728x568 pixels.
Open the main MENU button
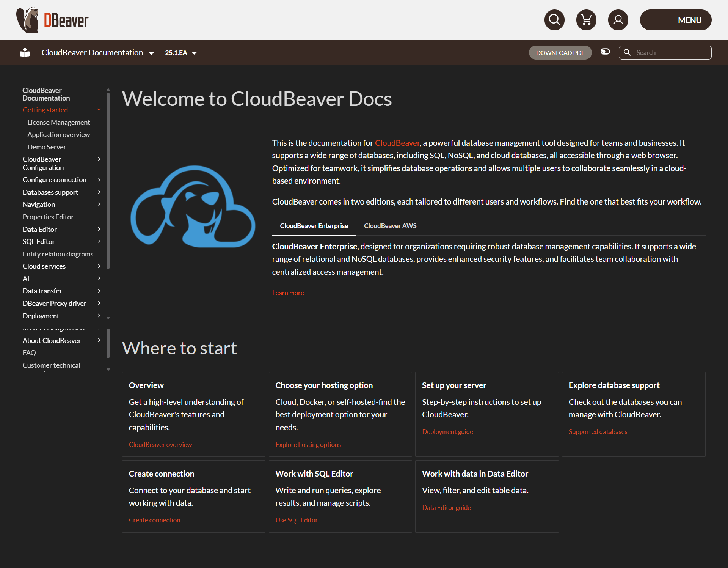click(x=676, y=20)
